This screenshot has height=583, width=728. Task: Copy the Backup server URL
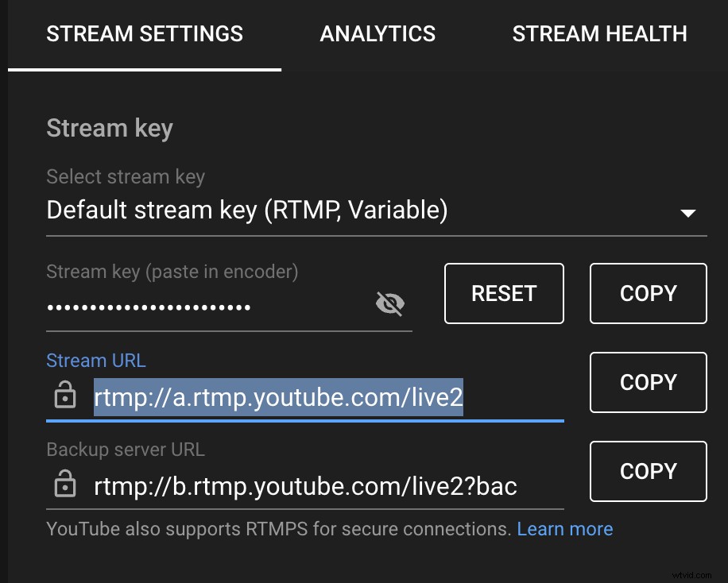pos(648,471)
